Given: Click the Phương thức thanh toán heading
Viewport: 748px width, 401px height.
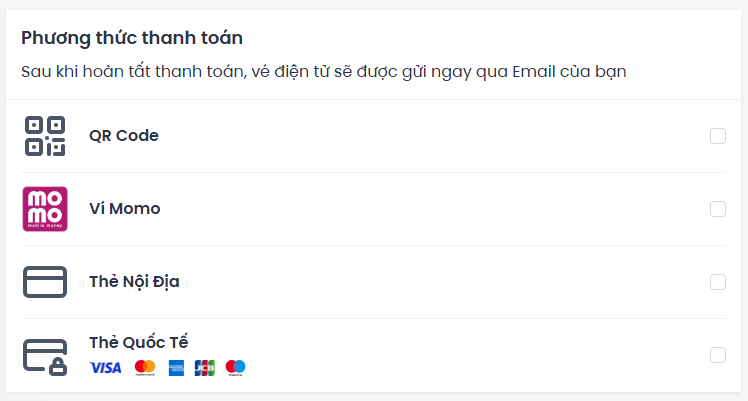Looking at the screenshot, I should [132, 38].
